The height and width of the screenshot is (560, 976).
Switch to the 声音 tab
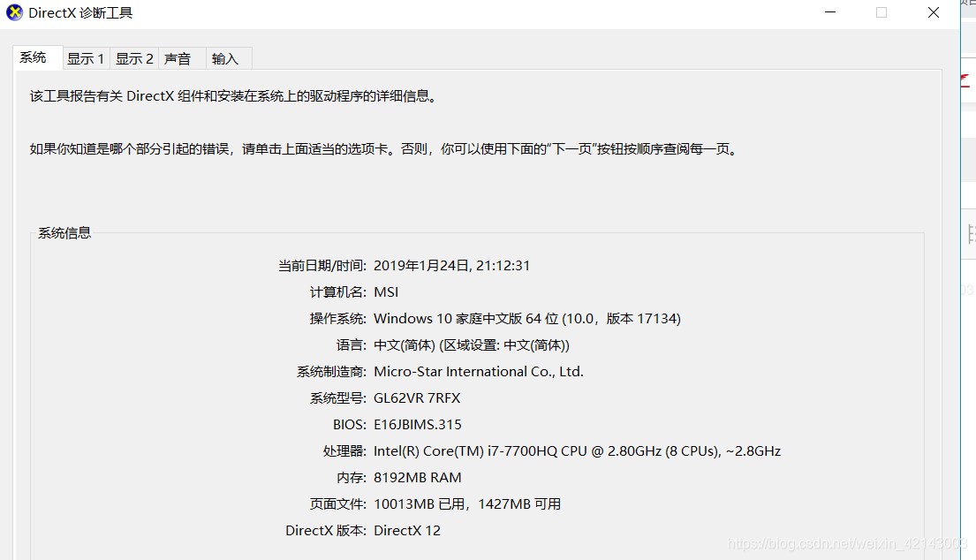pyautogui.click(x=182, y=59)
